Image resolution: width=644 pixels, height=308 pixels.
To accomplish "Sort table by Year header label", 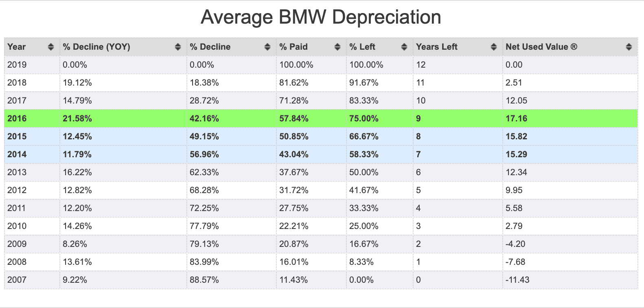I will (x=17, y=47).
